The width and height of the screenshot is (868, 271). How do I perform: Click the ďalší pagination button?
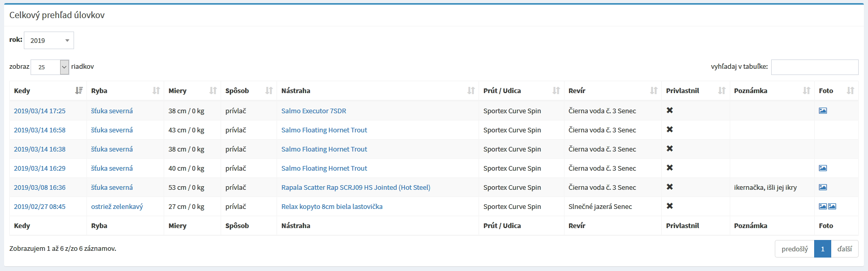pos(845,249)
